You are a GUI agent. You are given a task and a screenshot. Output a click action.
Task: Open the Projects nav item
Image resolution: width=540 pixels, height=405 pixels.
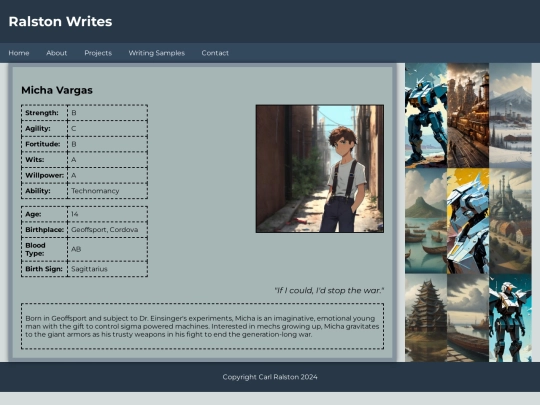[x=98, y=53]
